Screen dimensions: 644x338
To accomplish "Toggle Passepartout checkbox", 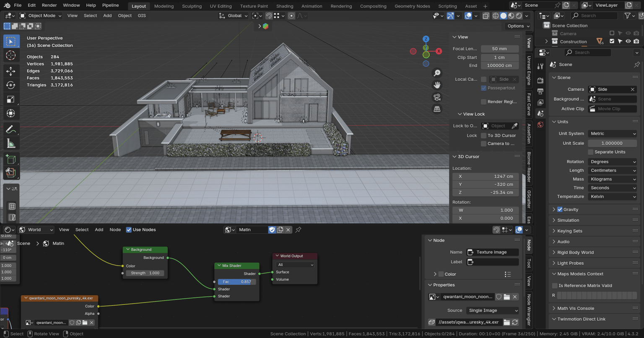I will (x=484, y=88).
